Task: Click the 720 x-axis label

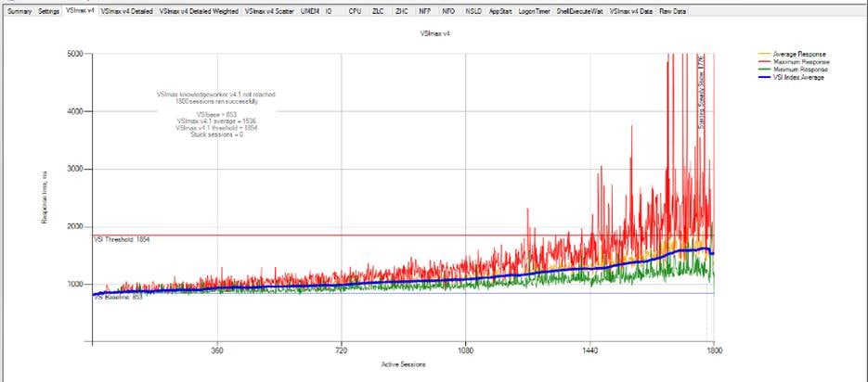Action: point(342,350)
